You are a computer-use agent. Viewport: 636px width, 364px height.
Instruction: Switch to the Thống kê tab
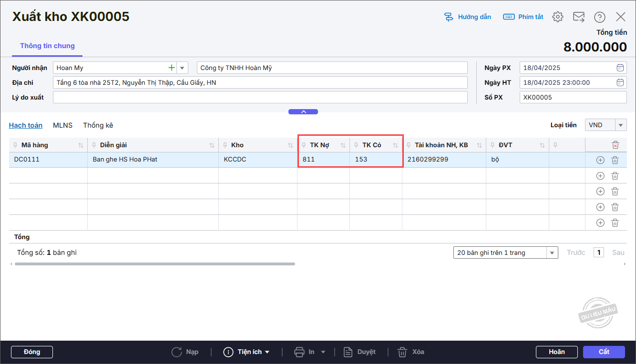tap(98, 125)
